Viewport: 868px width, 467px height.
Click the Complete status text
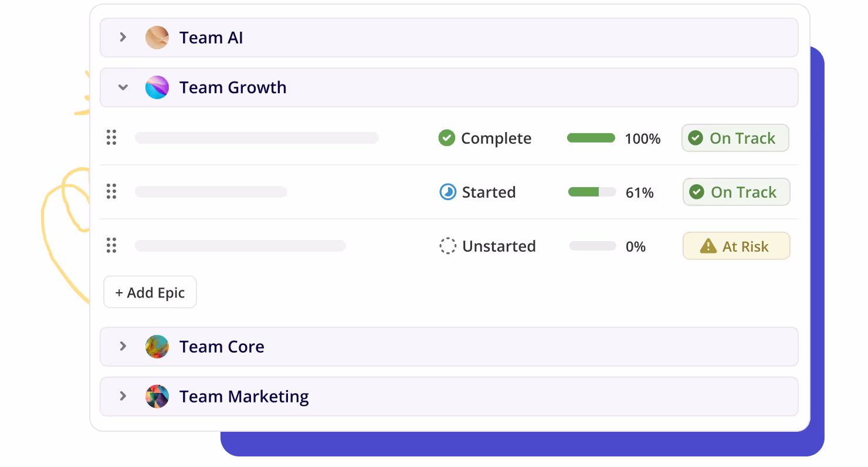pyautogui.click(x=496, y=138)
